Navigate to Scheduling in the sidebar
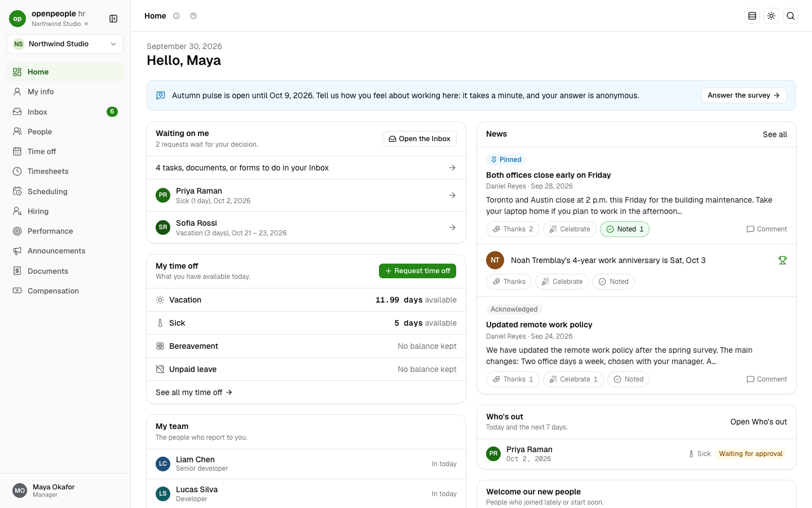812x508 pixels. [x=65, y=191]
